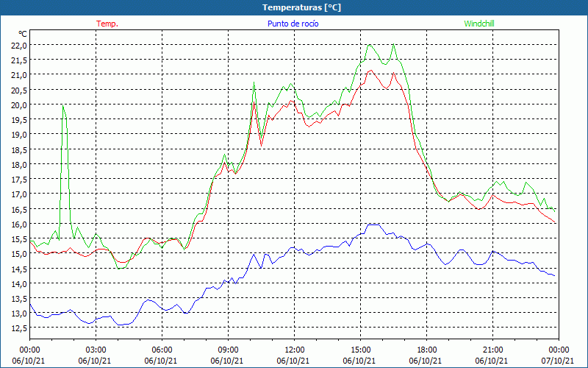Image resolution: width=588 pixels, height=368 pixels.
Task: Click the 16,0 y-axis value
Action: (19, 224)
